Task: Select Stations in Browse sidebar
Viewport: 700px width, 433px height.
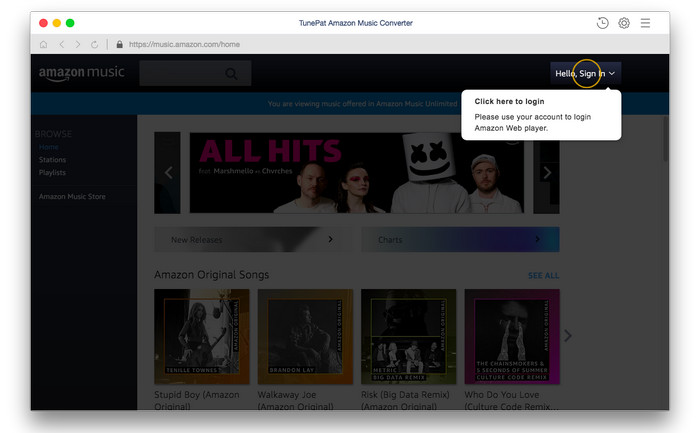Action: [x=52, y=159]
